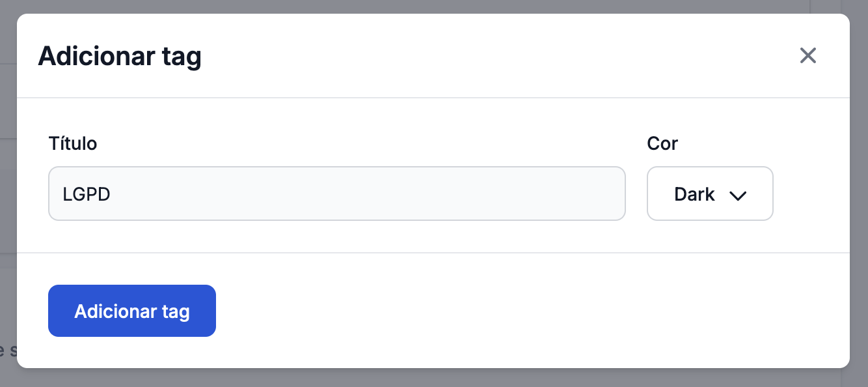
Task: Confirm adding the LGPD tag
Action: coord(132,311)
